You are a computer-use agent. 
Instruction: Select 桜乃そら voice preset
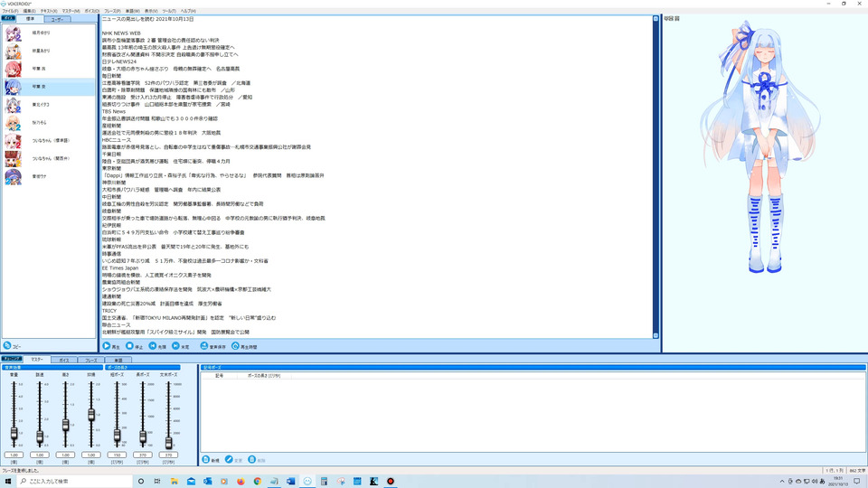click(49, 123)
